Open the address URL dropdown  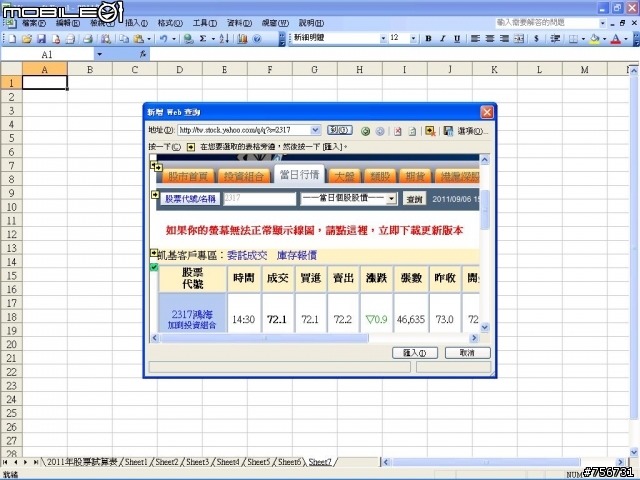315,130
